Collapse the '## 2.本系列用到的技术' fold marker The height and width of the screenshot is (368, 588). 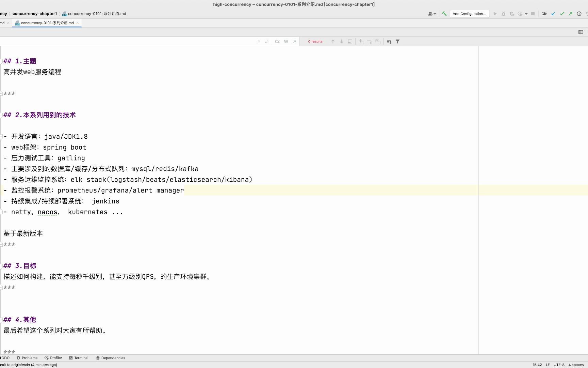point(1,115)
